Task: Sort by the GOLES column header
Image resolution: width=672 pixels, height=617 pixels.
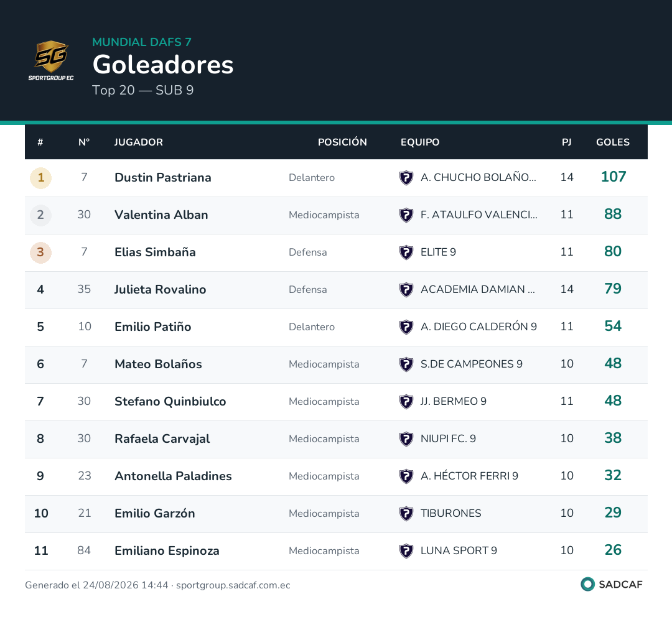Action: pyautogui.click(x=613, y=142)
